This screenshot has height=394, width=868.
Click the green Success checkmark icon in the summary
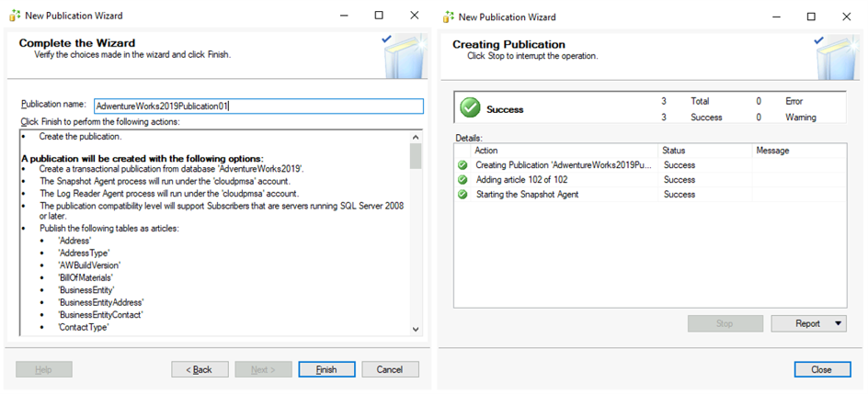(470, 108)
